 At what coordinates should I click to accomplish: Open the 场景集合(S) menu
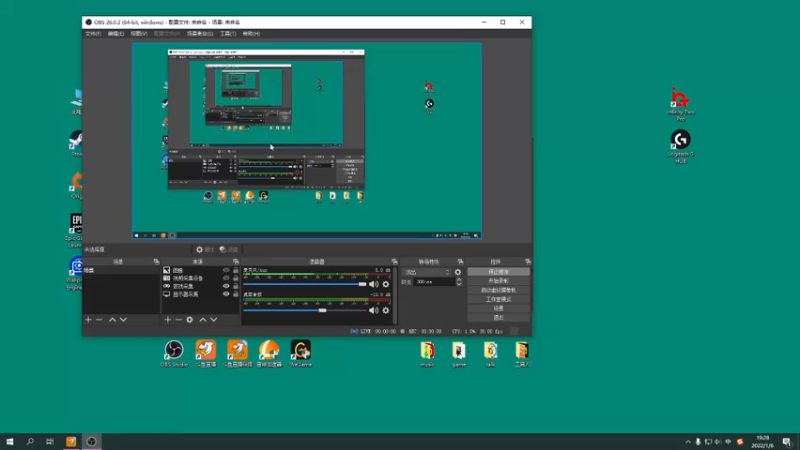tap(200, 34)
